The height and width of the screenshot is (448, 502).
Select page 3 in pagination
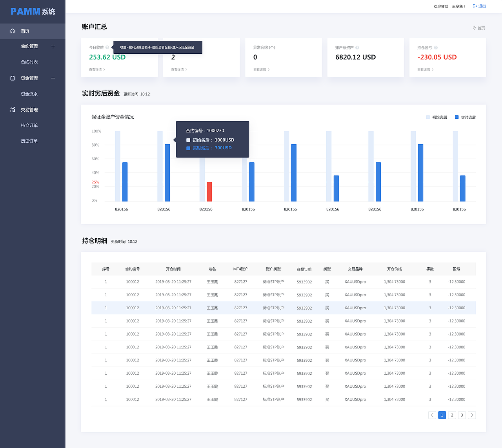pyautogui.click(x=462, y=415)
